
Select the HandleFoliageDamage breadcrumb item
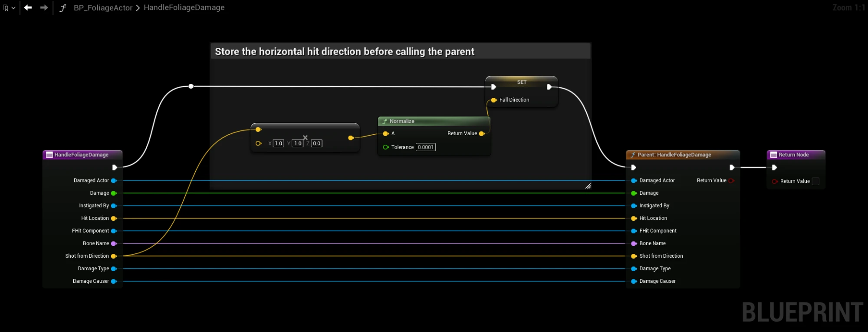point(184,7)
